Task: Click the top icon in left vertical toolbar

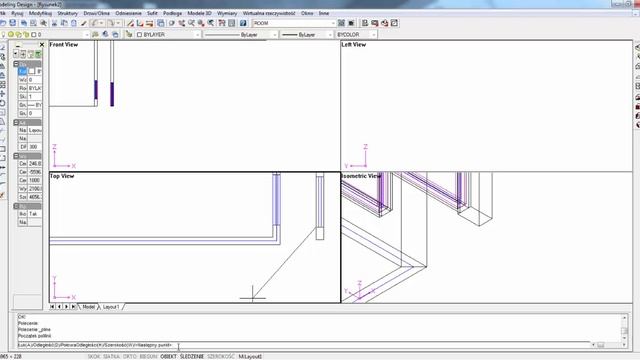Action: 2,48
